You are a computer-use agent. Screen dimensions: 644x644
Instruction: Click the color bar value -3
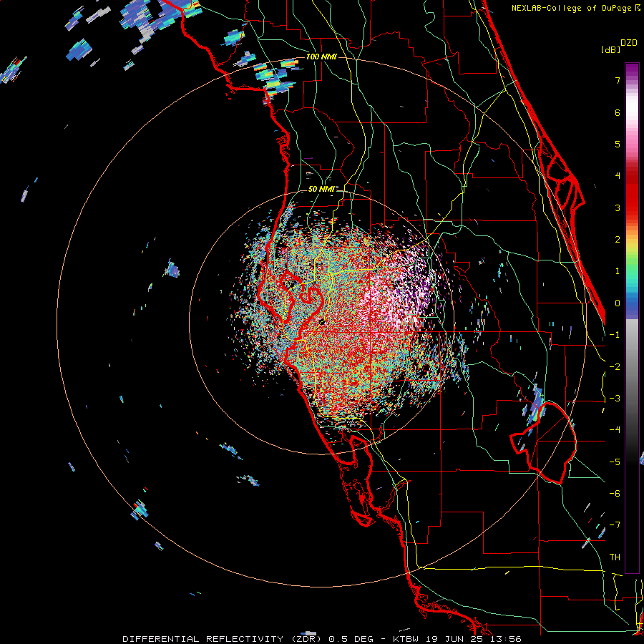(615, 399)
